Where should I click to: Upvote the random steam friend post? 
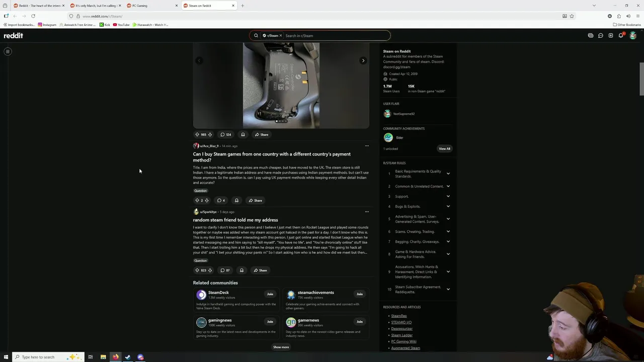click(x=197, y=270)
